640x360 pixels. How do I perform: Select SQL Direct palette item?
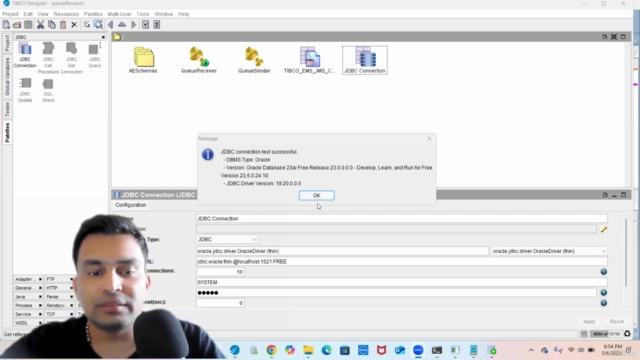[48, 90]
